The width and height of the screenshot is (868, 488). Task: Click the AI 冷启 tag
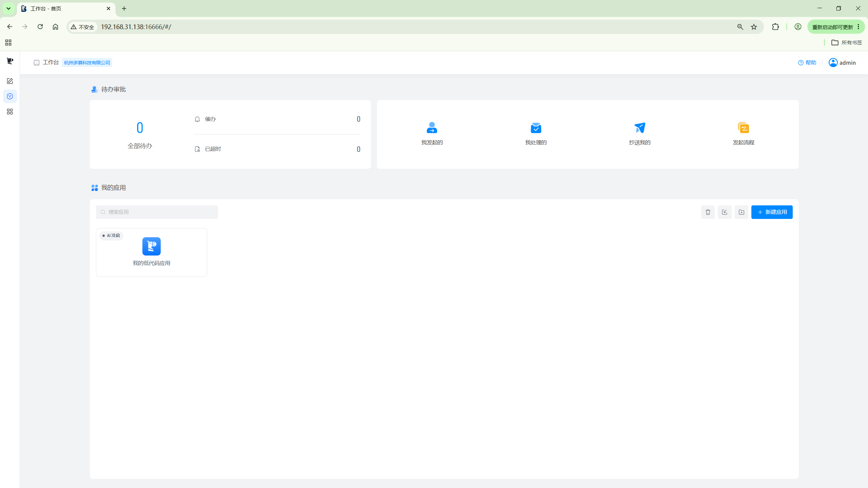(x=111, y=236)
